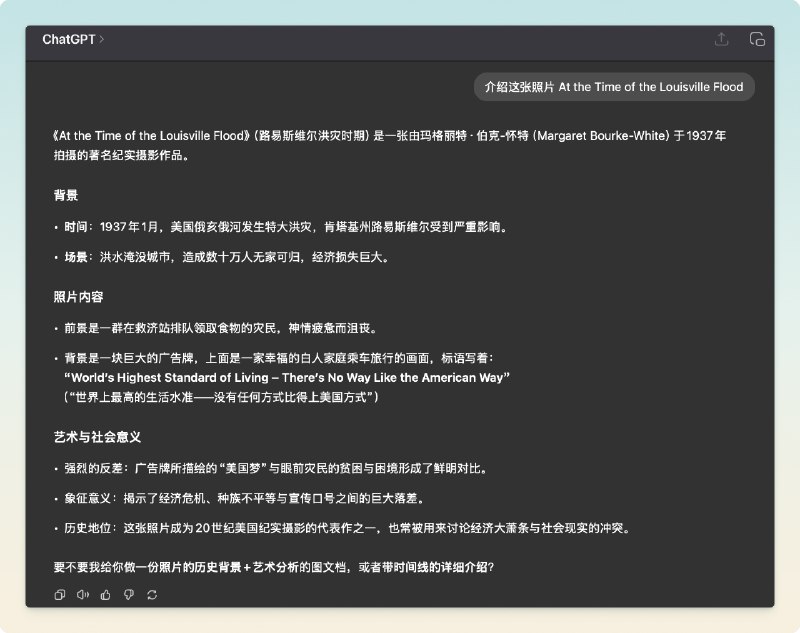Click the 强烈的反差 bullet point

[x=275, y=468]
